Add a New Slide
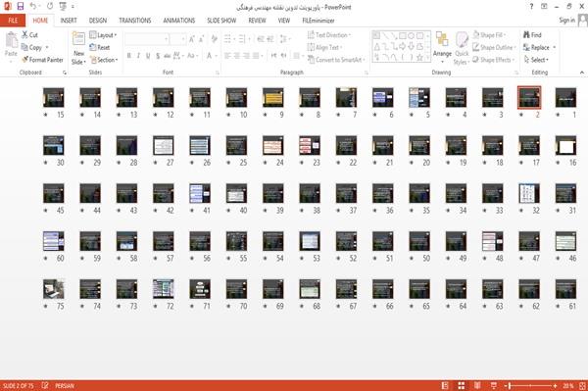 coord(78,48)
